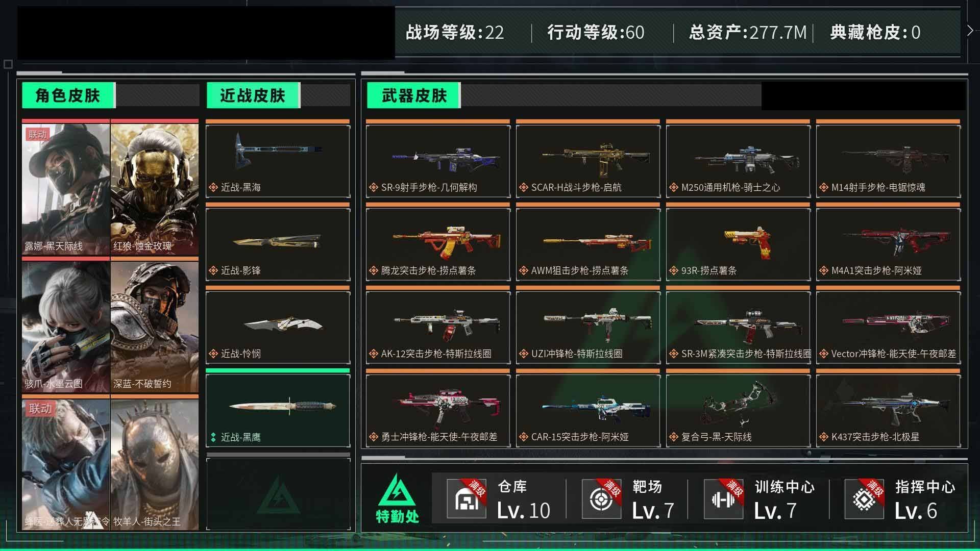Toggle the small square box at left edge

click(x=8, y=64)
